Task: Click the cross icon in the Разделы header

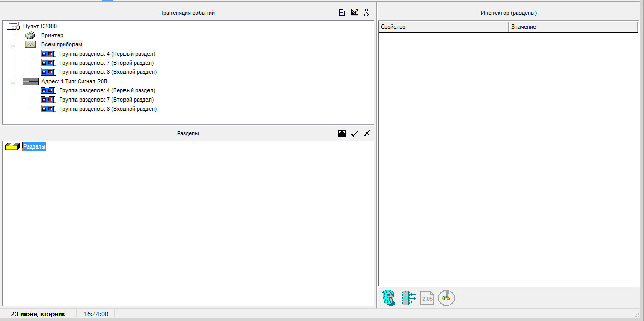Action: 367,133
